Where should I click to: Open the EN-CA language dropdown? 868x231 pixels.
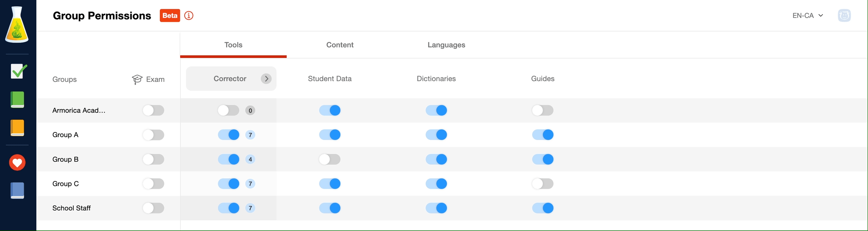point(808,16)
